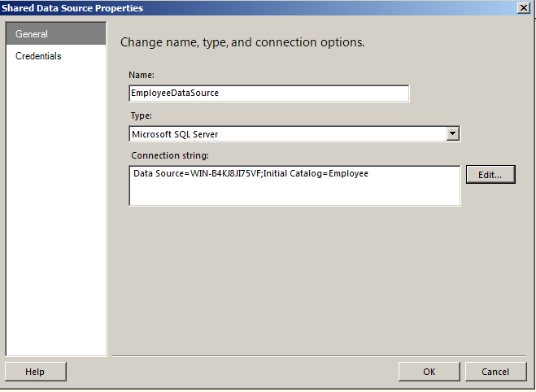Expand the Type dropdown arrow
536x392 pixels.
[x=453, y=134]
